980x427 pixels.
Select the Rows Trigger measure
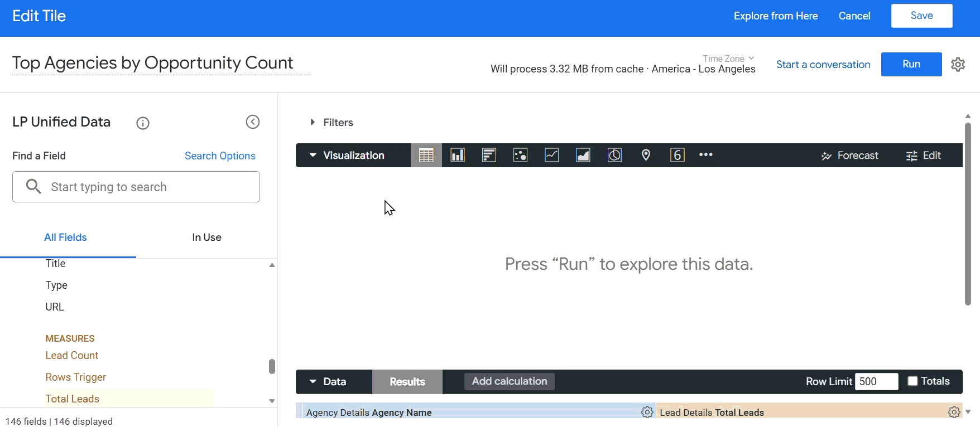tap(76, 377)
